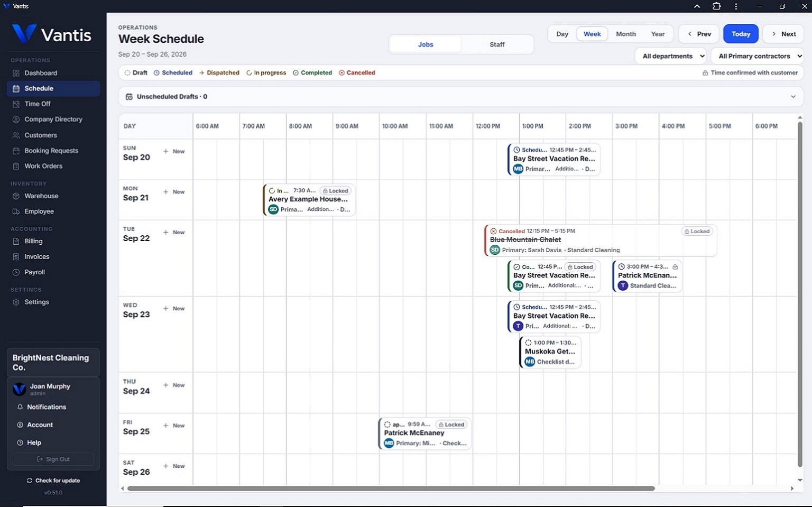The image size is (812, 507).
Task: Open the three-dot menu in title bar
Action: [x=736, y=6]
